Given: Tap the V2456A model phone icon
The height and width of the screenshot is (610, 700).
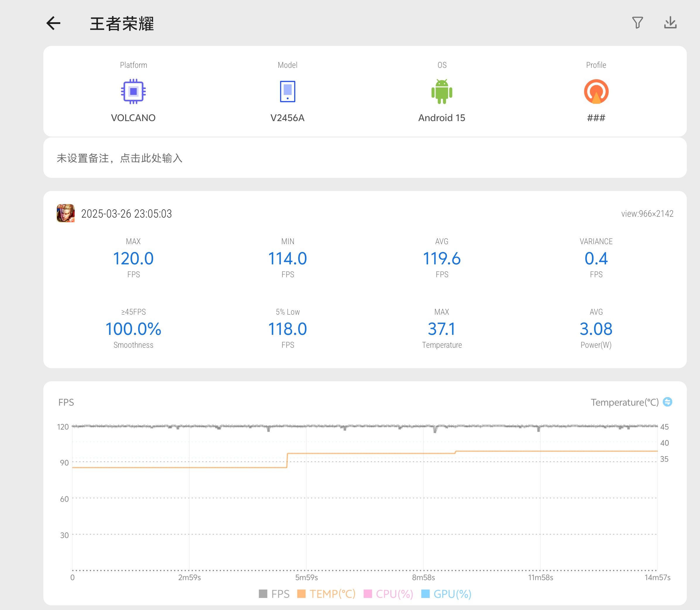Looking at the screenshot, I should point(287,91).
